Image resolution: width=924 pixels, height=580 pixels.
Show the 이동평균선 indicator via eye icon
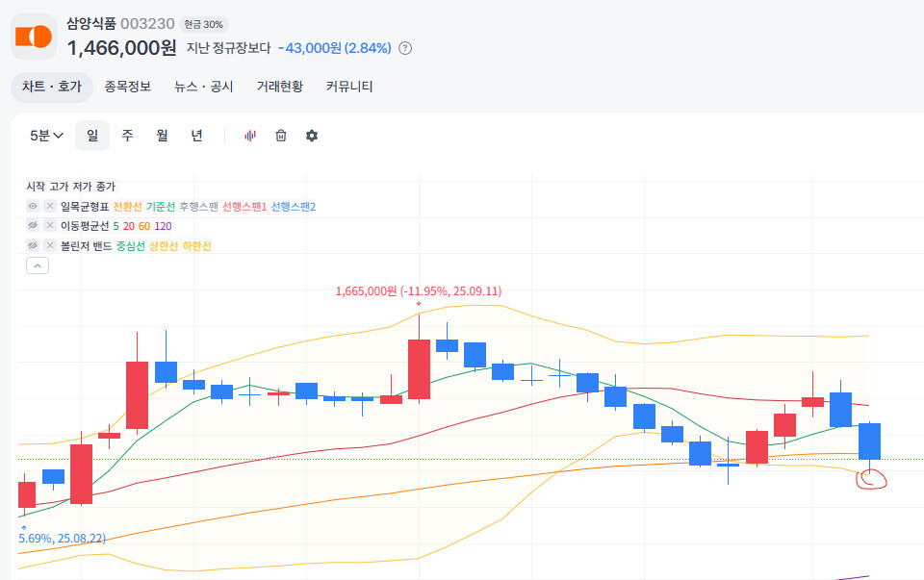click(33, 226)
